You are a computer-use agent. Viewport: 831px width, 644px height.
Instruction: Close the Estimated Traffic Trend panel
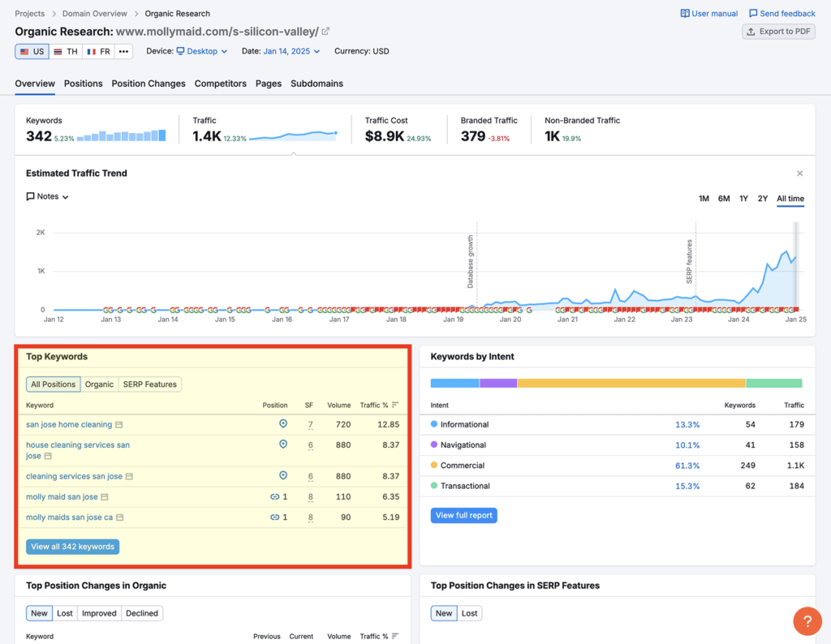coord(799,174)
